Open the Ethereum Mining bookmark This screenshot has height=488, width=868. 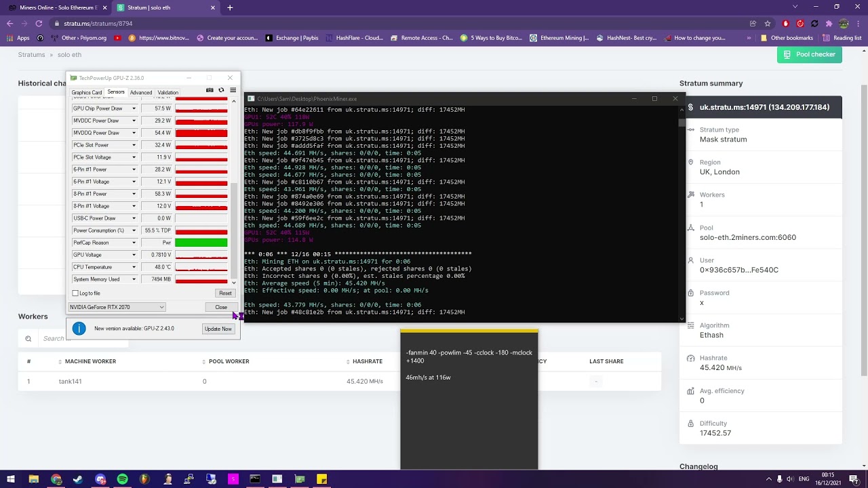(x=559, y=38)
